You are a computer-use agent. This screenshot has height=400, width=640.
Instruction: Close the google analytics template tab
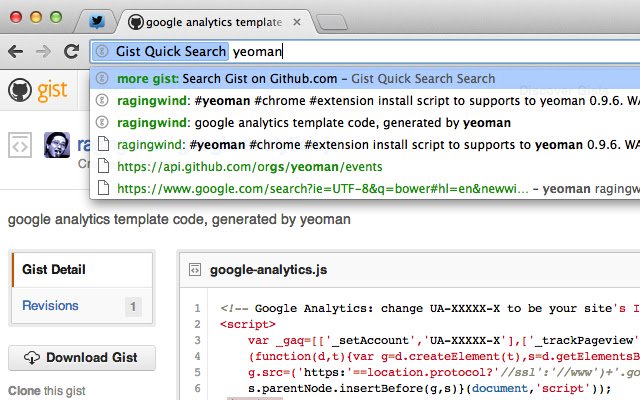(x=297, y=22)
